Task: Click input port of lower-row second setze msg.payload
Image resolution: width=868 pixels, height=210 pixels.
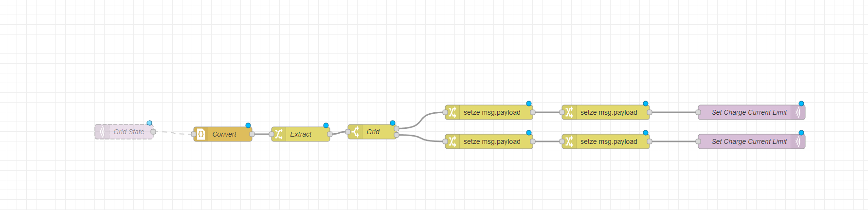Action: tap(562, 141)
